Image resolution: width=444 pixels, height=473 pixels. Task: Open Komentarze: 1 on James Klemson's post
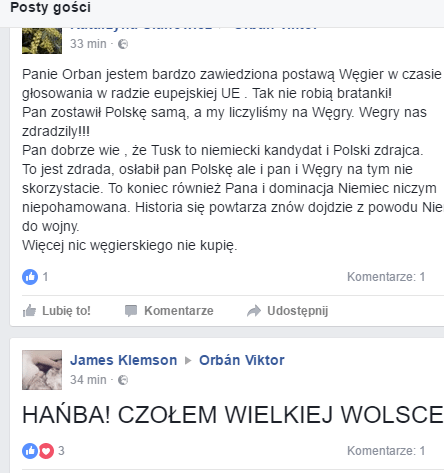pos(386,451)
